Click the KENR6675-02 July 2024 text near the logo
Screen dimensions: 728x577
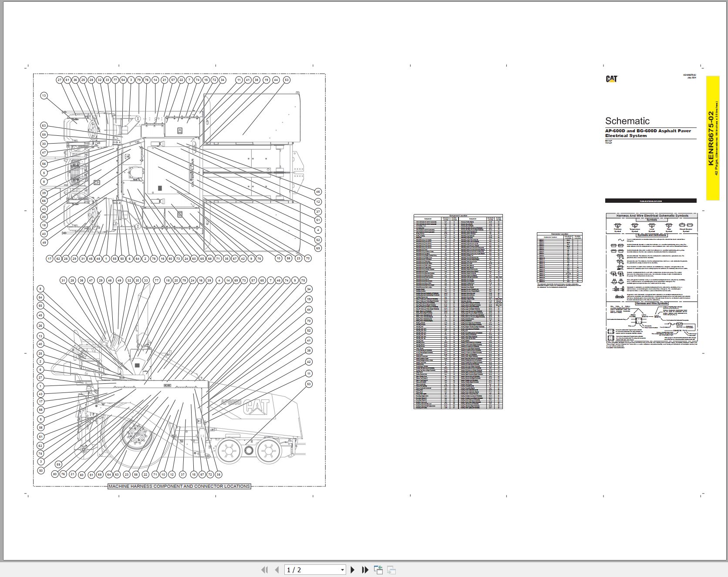coord(690,76)
